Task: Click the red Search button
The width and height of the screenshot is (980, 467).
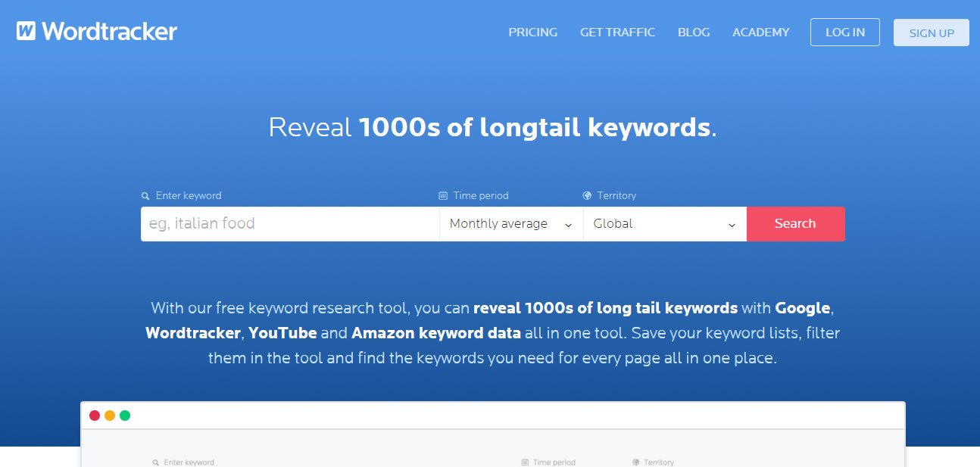Action: pyautogui.click(x=795, y=224)
